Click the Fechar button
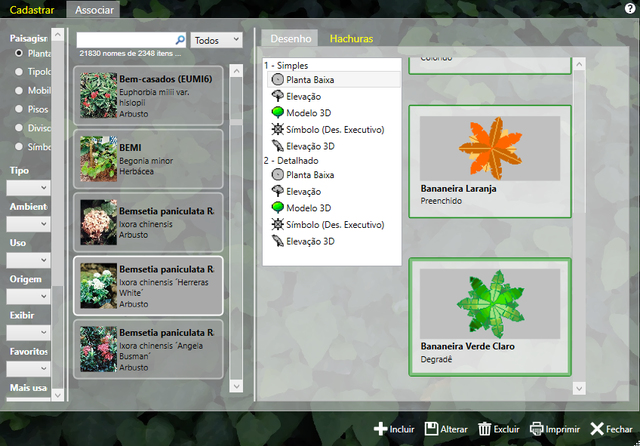The width and height of the screenshot is (640, 446). 612,429
